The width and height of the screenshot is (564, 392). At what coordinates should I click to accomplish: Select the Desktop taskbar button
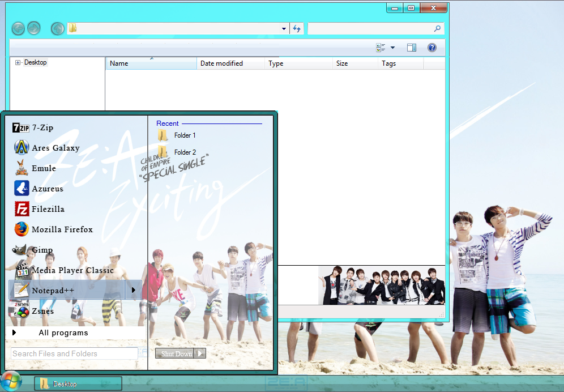[x=78, y=384]
